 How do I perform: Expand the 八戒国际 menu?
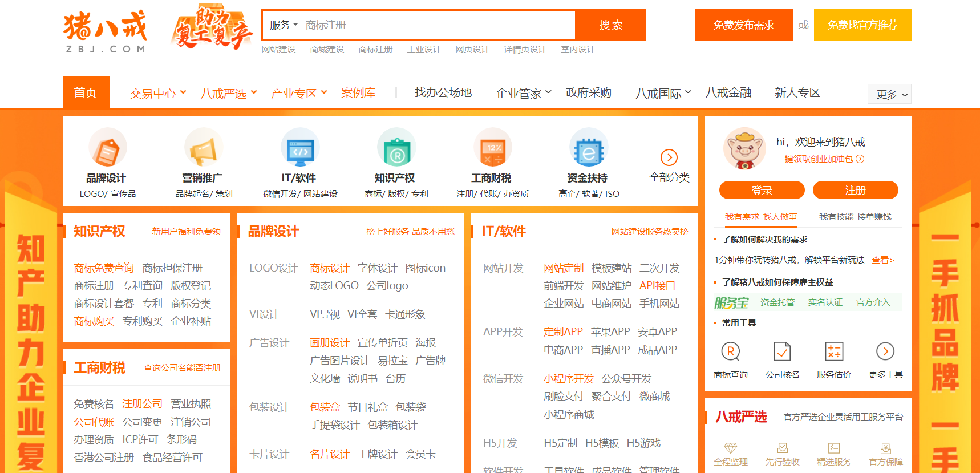point(663,93)
